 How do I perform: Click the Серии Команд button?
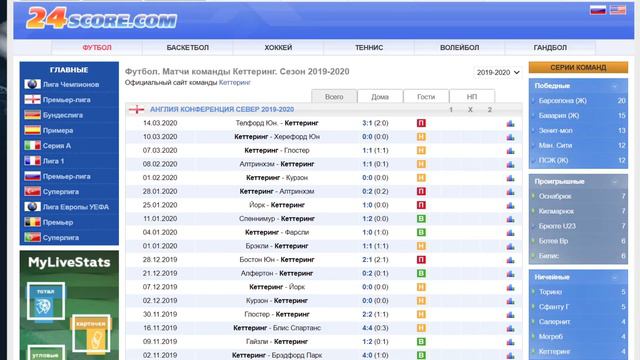tap(578, 67)
